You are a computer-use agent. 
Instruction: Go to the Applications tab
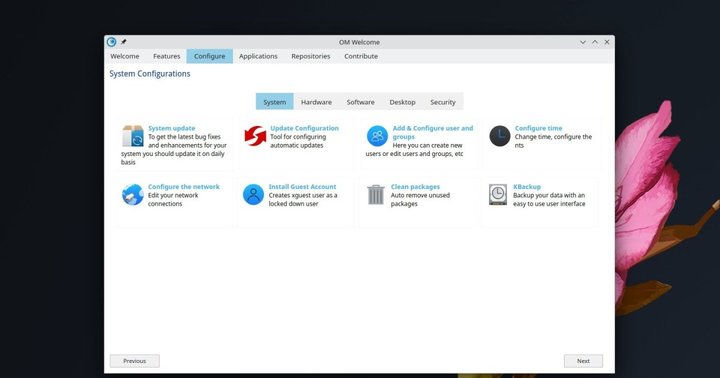pos(258,56)
